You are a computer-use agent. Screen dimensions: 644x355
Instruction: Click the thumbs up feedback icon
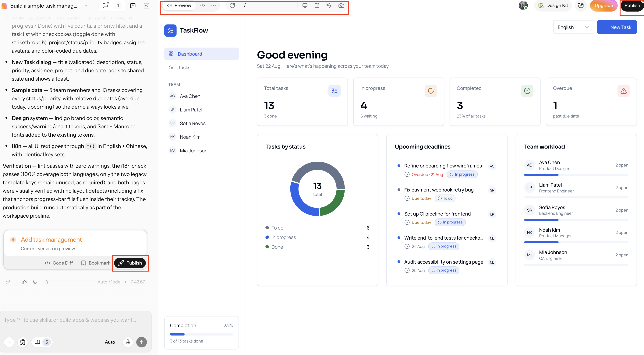24,282
